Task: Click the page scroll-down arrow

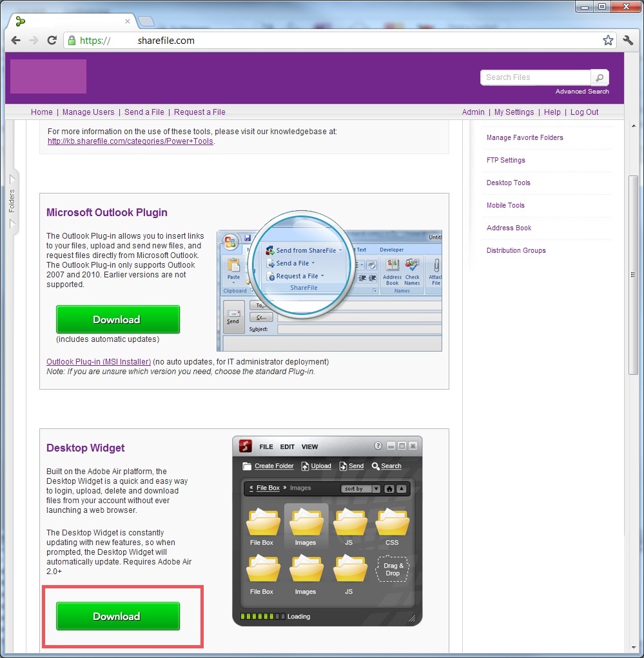Action: tap(633, 648)
